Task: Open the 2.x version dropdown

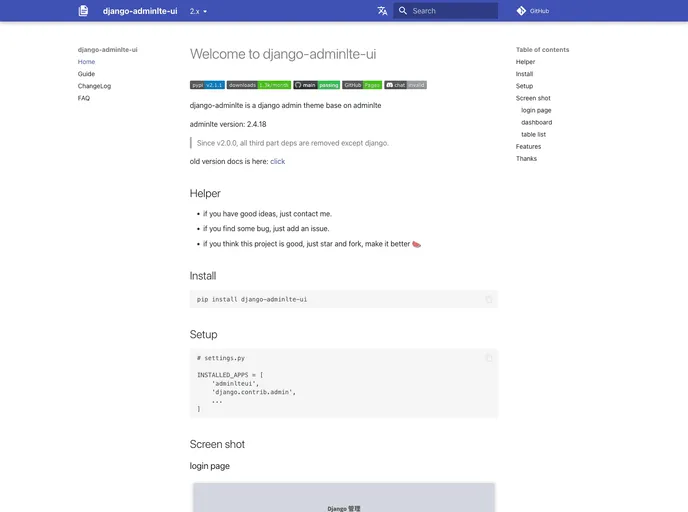Action: 199,11
